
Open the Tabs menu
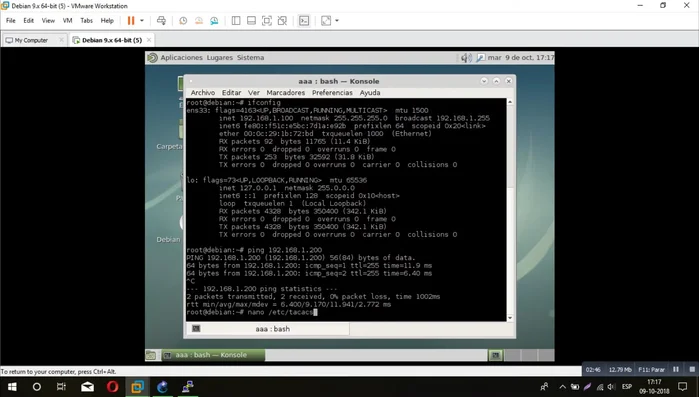click(x=86, y=20)
